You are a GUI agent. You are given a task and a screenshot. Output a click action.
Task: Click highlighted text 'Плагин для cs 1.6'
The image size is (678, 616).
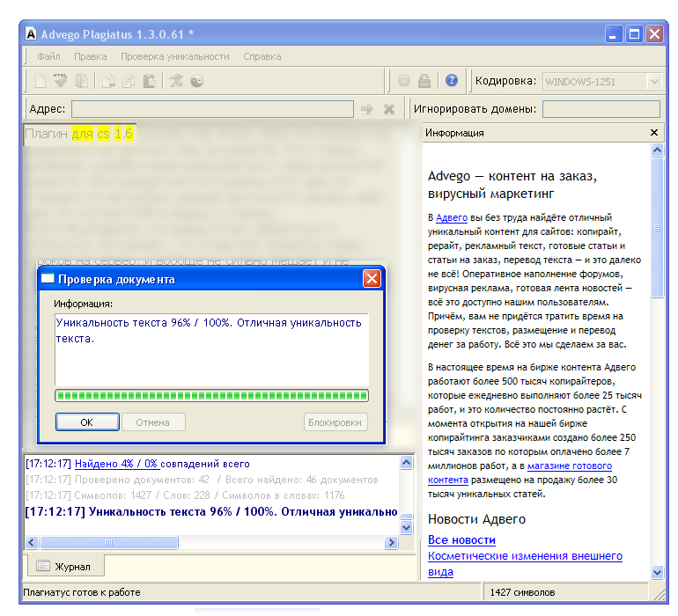pyautogui.click(x=78, y=134)
